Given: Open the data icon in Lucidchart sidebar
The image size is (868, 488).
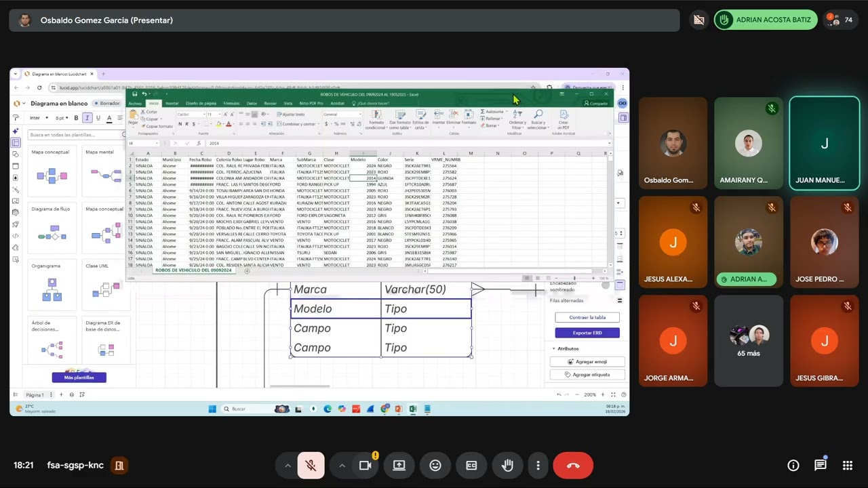Looking at the screenshot, I should coord(16,213).
